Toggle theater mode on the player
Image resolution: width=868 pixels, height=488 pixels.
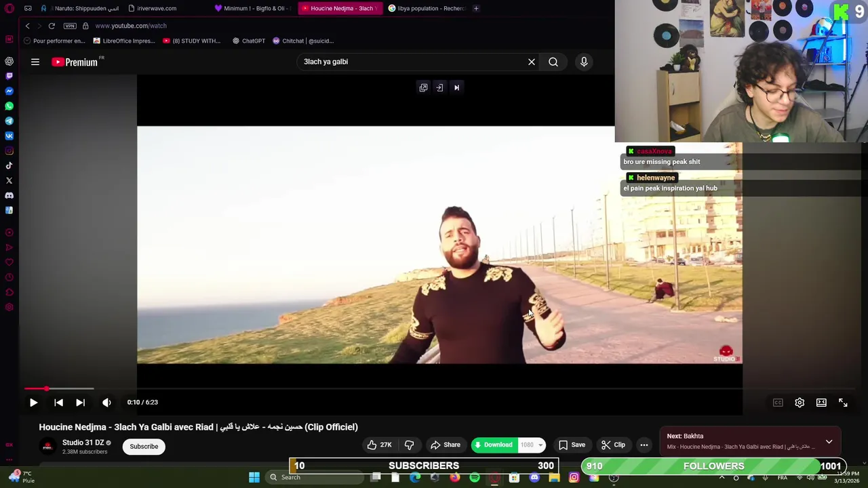[821, 403]
